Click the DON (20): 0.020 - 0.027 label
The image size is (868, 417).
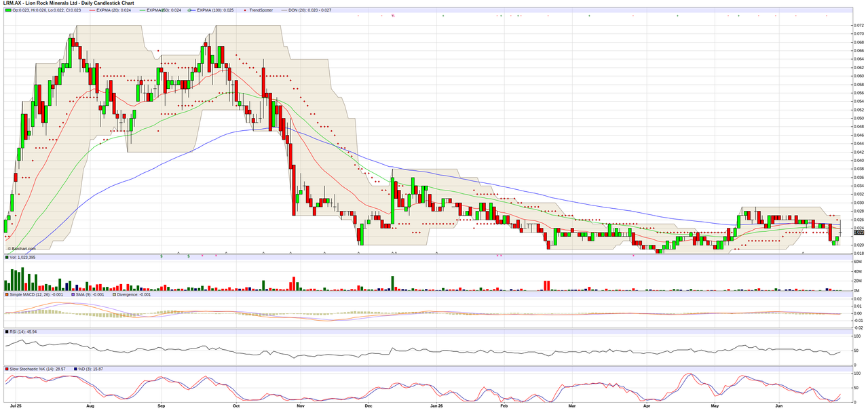coord(309,10)
